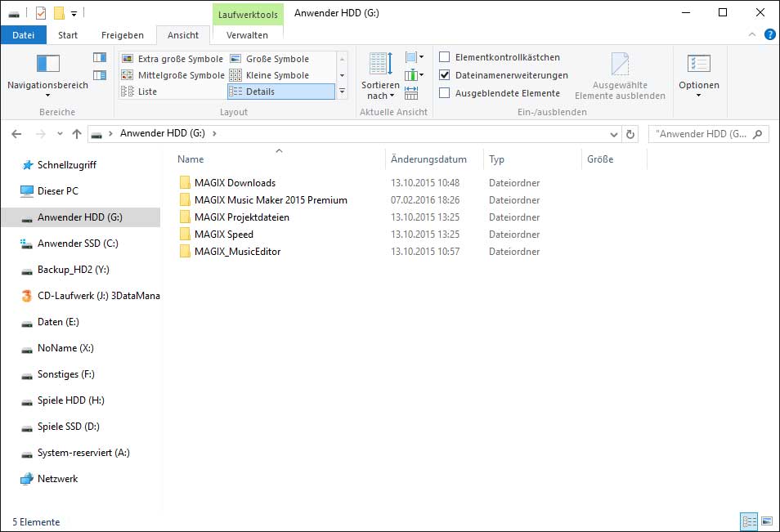Click Ausgewählte Elemente ausblenden button
This screenshot has height=532, width=780.
[620, 76]
